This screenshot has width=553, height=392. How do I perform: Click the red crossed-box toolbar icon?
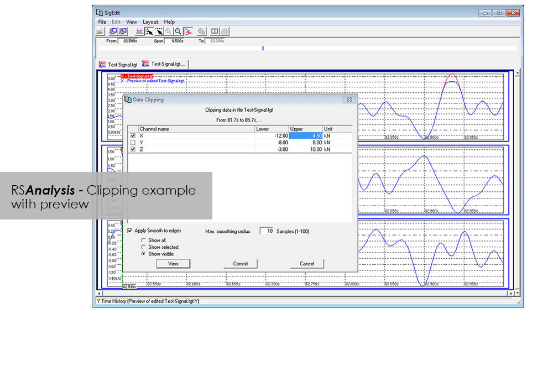tap(139, 32)
